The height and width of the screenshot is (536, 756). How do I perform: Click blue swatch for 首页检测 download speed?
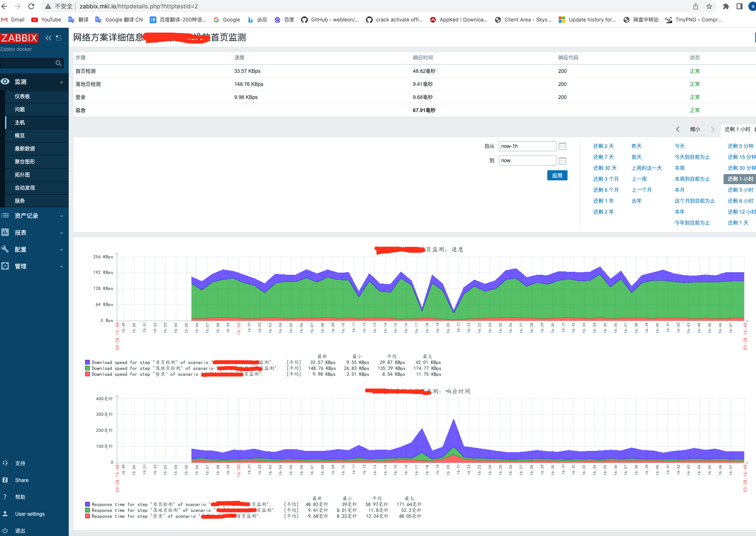click(x=88, y=362)
